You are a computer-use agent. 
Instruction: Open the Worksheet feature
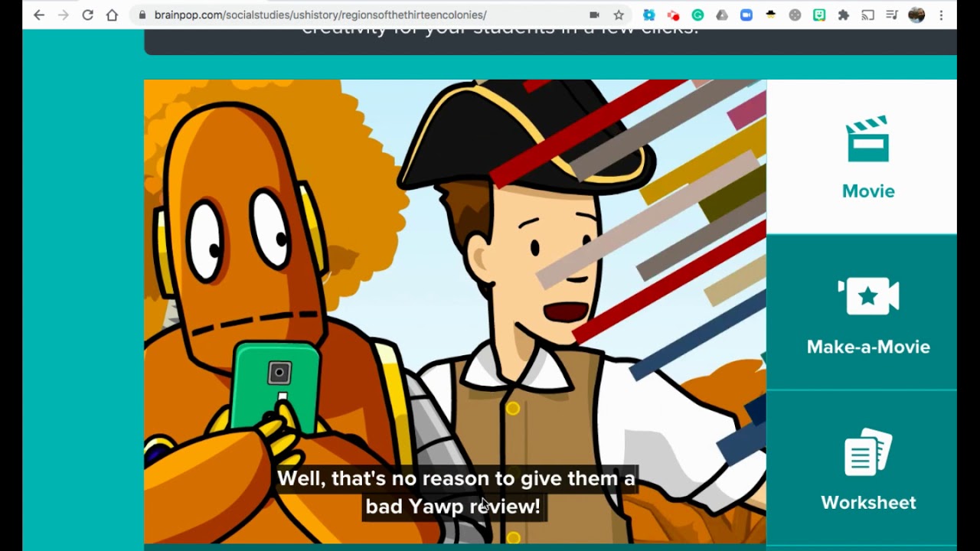(861, 468)
